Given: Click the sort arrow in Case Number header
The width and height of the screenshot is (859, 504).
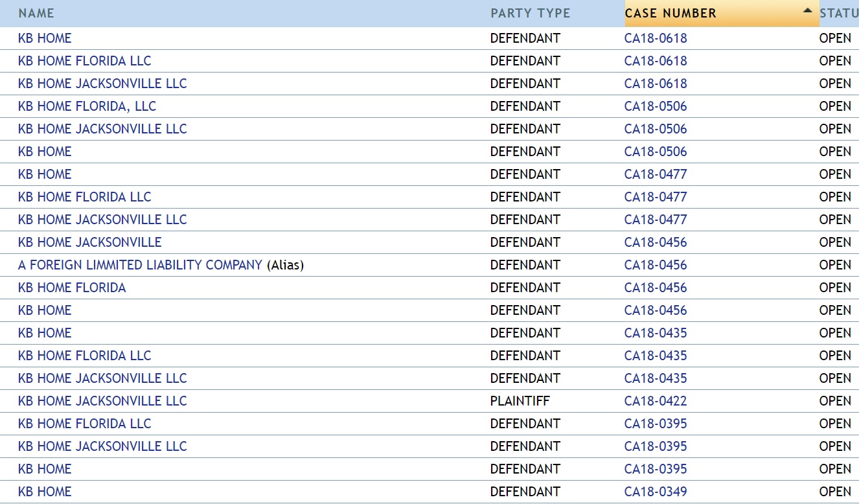Looking at the screenshot, I should coord(807,10).
